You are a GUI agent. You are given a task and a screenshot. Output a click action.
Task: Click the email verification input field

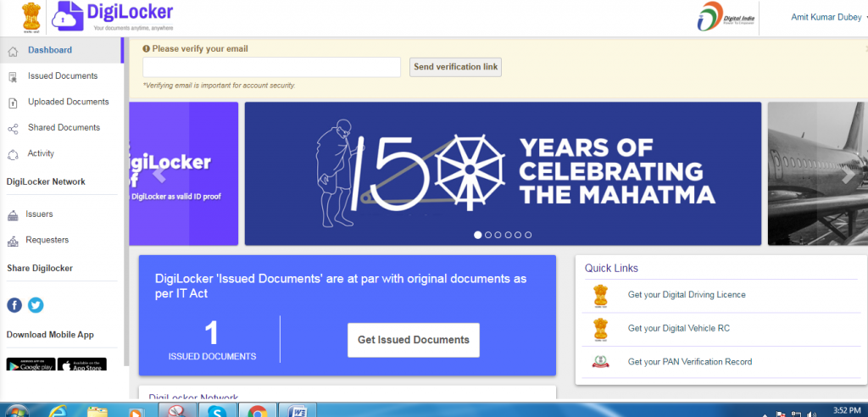point(271,67)
